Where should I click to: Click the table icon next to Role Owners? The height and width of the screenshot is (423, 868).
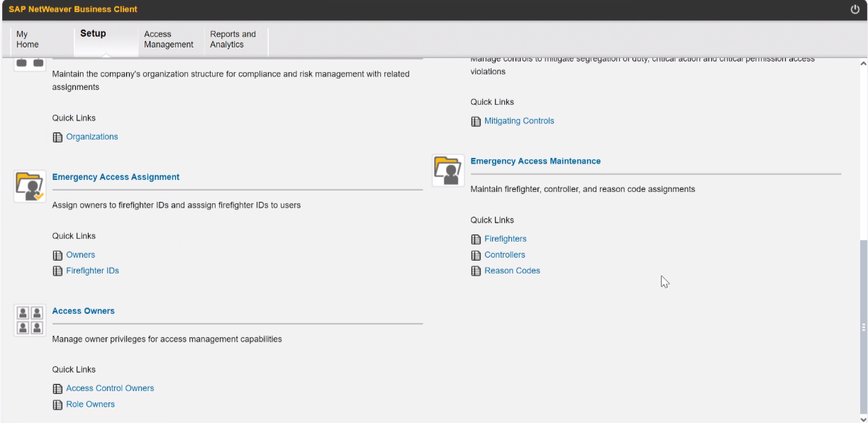pos(57,405)
